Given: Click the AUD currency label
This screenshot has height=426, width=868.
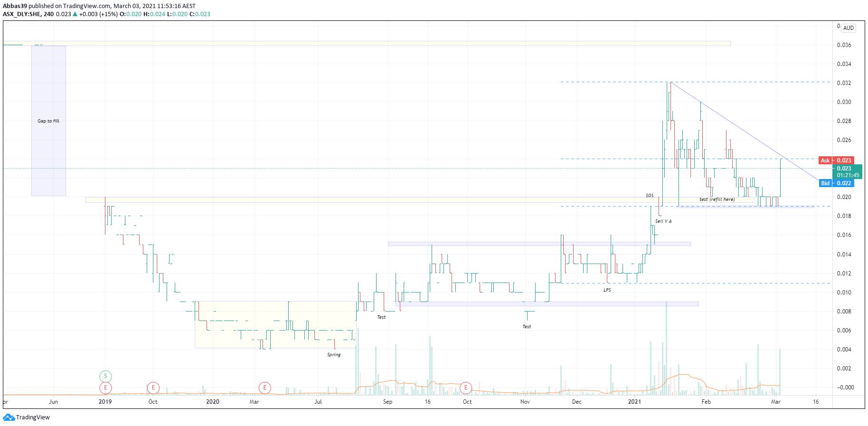Looking at the screenshot, I should pos(849,28).
